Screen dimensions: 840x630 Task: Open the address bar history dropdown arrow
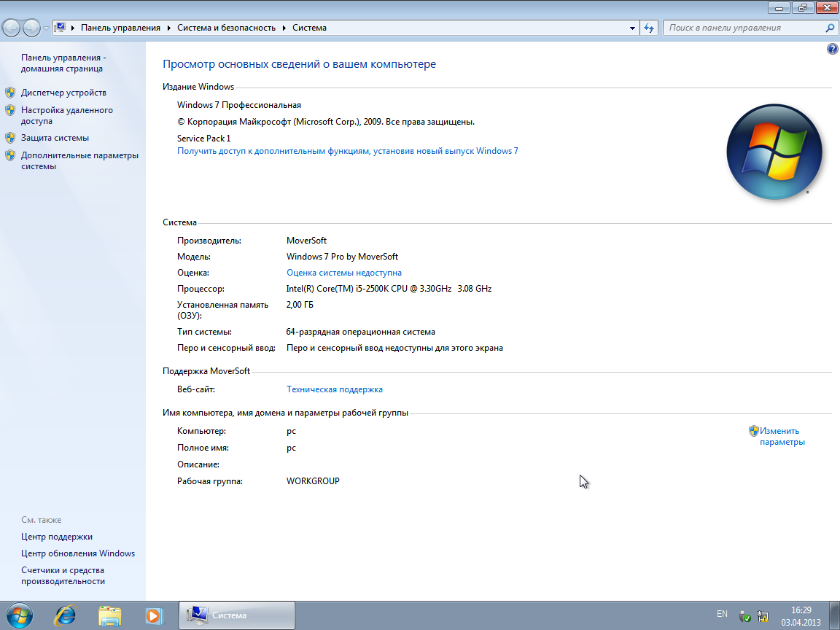point(632,28)
